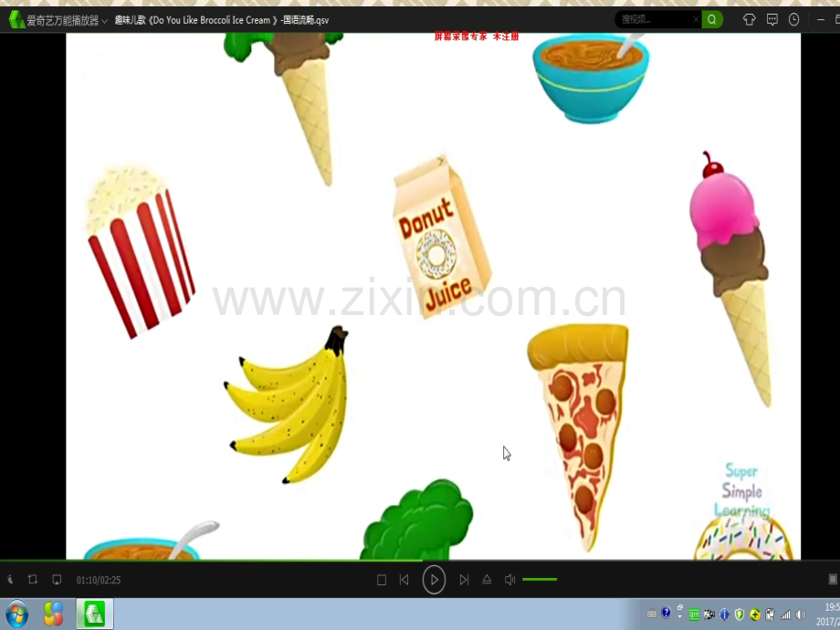Screen dimensions: 840x630
Task: Click the iQiyi player taskbar button
Action: 94,614
